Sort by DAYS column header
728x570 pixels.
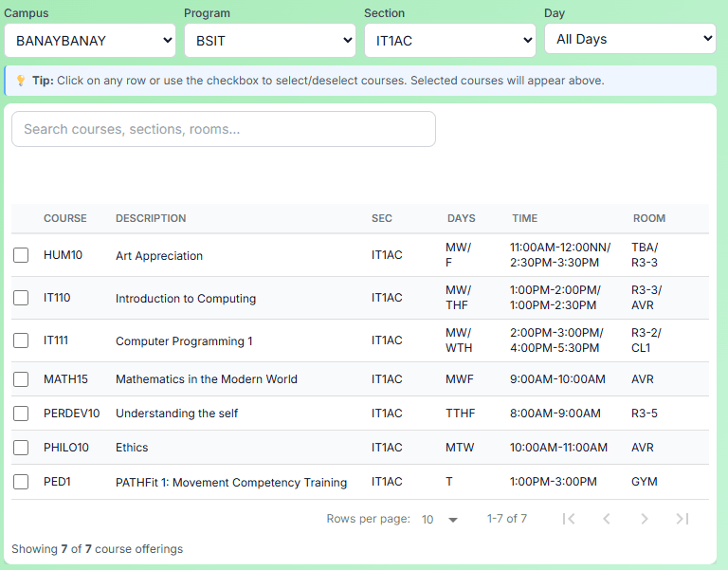(x=461, y=218)
